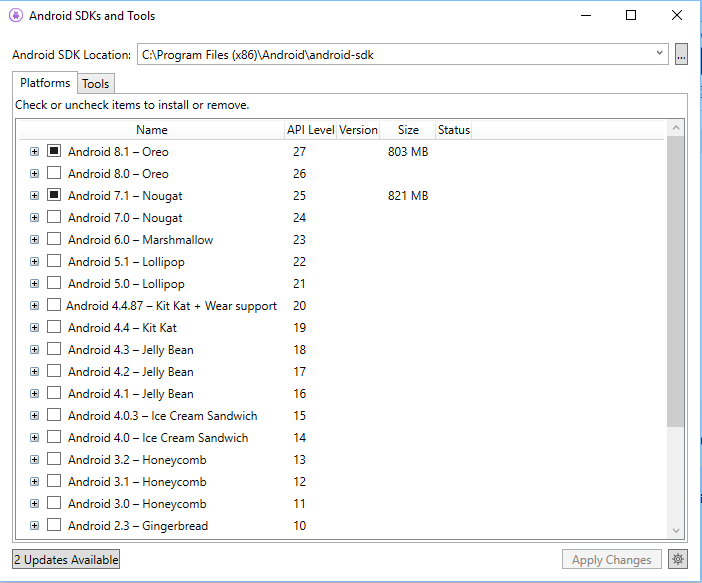The height and width of the screenshot is (583, 702).
Task: Click the Version column header
Action: (x=358, y=130)
